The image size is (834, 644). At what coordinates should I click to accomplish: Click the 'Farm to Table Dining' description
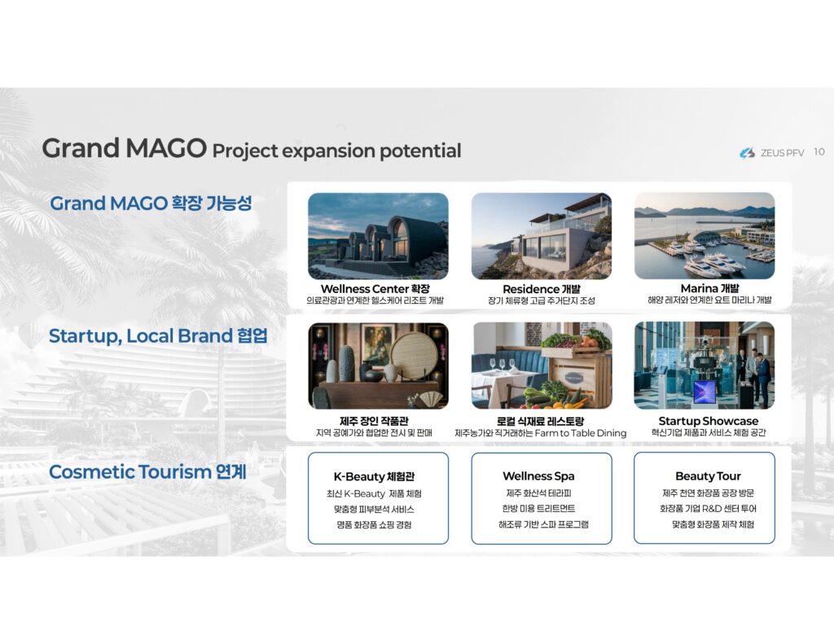[x=541, y=433]
